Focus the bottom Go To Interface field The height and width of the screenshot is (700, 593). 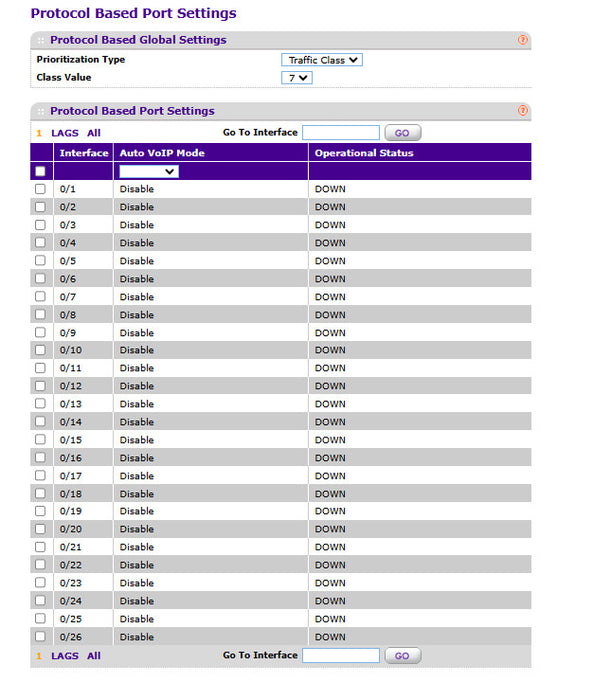[x=341, y=655]
